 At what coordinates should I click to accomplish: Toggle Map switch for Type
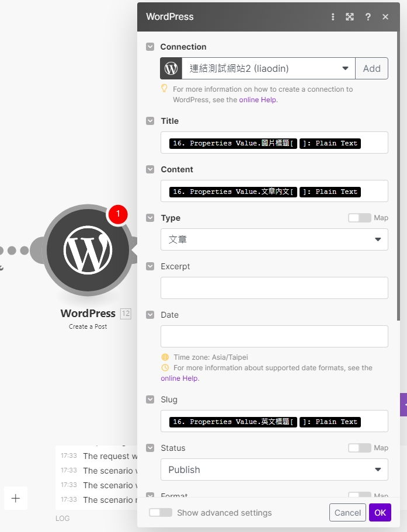click(x=360, y=218)
